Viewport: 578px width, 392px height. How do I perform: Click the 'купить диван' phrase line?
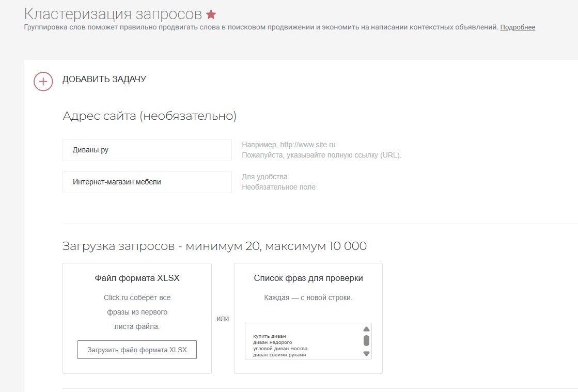tap(270, 336)
